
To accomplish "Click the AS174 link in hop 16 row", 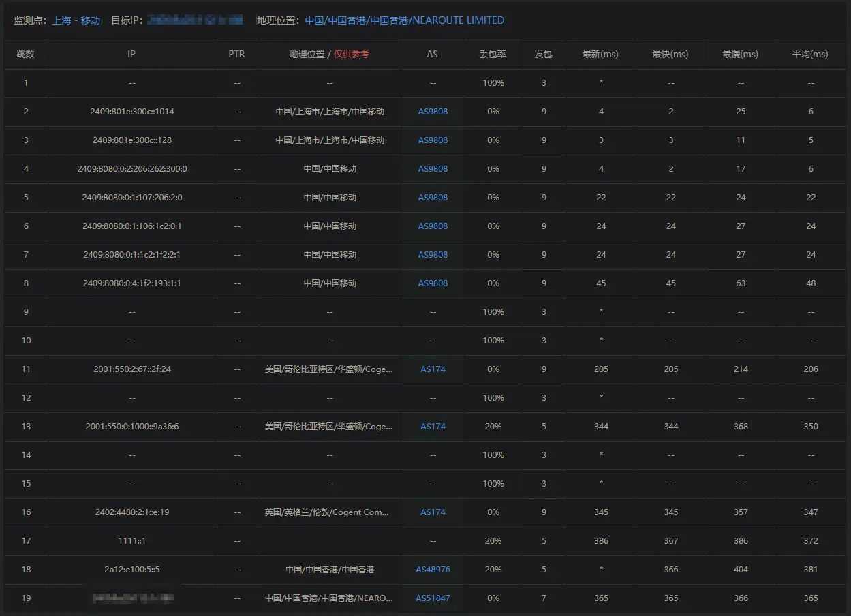I will (433, 512).
